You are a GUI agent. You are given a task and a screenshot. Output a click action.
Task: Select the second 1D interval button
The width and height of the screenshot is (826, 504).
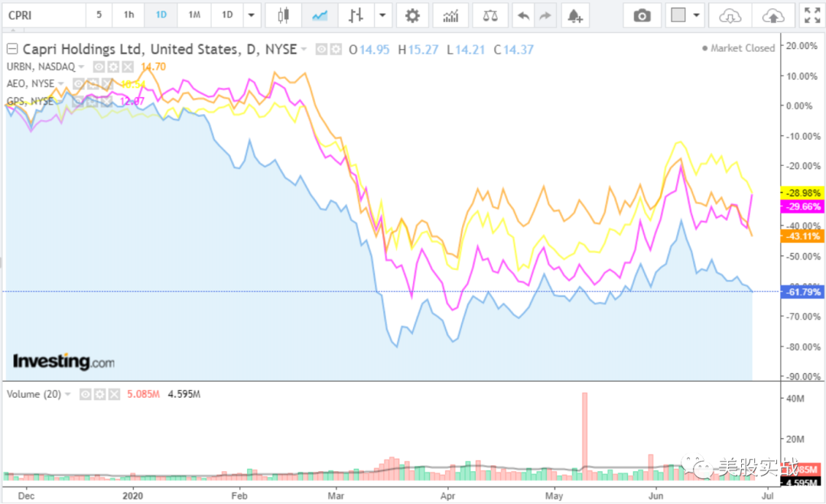tap(227, 15)
